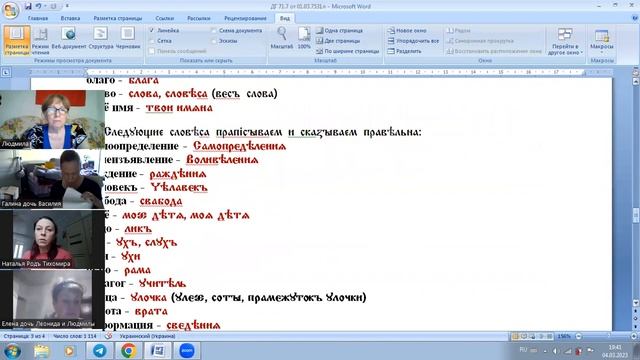
Task: Open the Макросы dropdown
Action: [602, 41]
